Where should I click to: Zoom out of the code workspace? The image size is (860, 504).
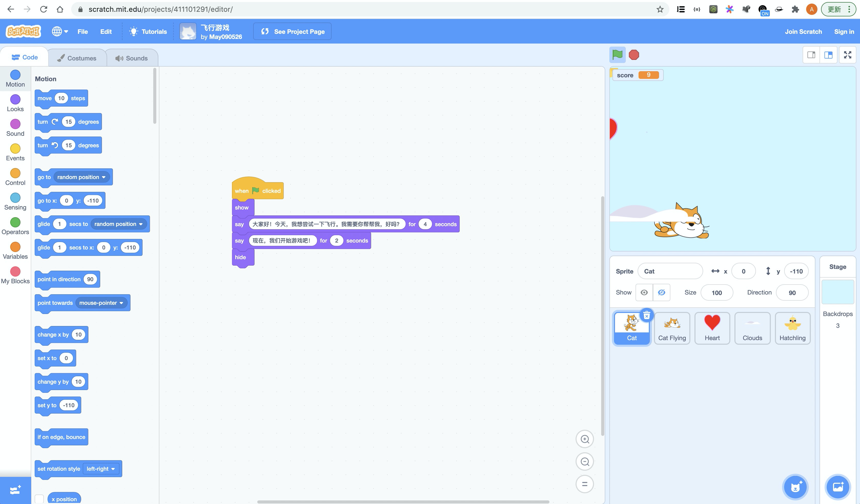[585, 462]
